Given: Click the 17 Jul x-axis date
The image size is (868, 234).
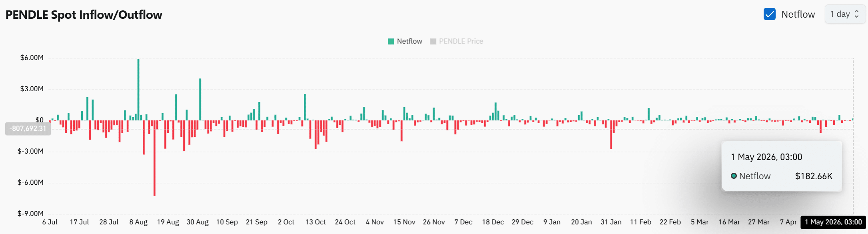Looking at the screenshot, I should tap(80, 222).
